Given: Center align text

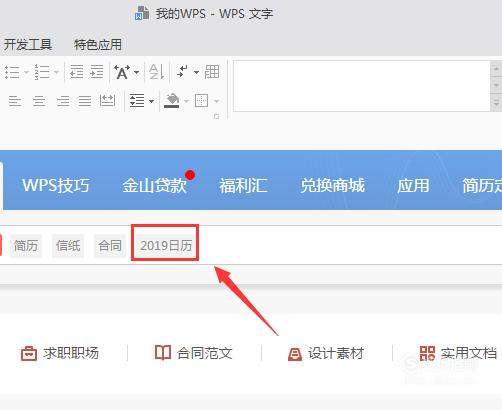Looking at the screenshot, I should 39,101.
